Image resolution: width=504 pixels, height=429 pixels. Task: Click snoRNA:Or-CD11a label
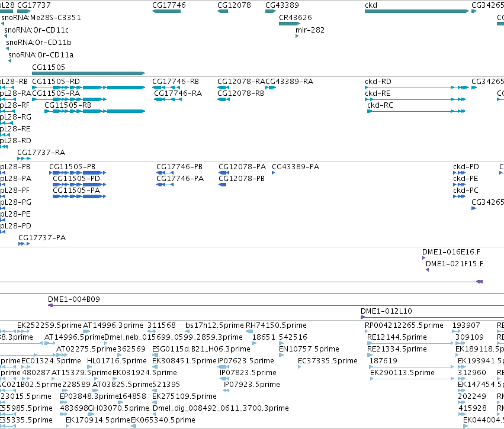point(41,55)
